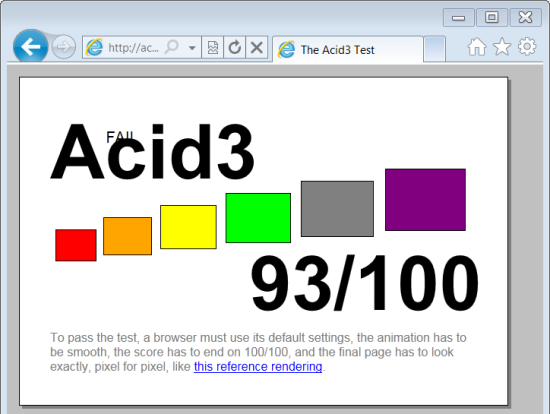The image size is (550, 414).
Task: Open Tools gear menu
Action: click(x=527, y=46)
